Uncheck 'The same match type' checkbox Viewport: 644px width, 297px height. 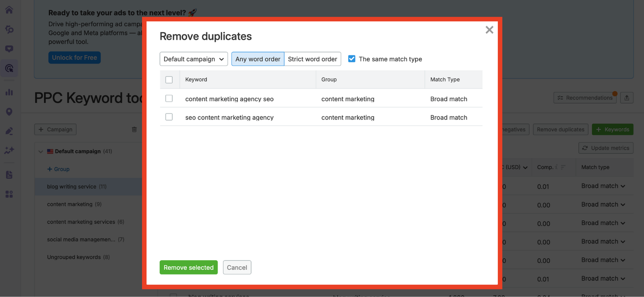[x=352, y=59]
